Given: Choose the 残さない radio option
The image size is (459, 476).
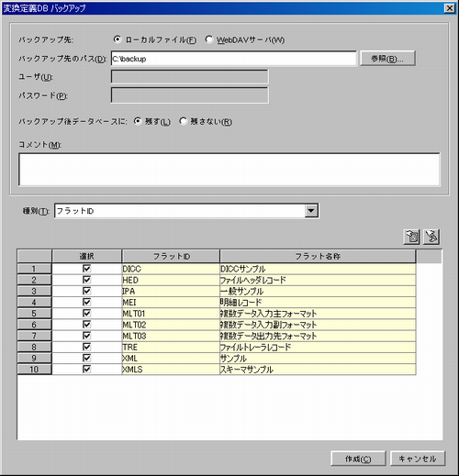Looking at the screenshot, I should pos(184,121).
